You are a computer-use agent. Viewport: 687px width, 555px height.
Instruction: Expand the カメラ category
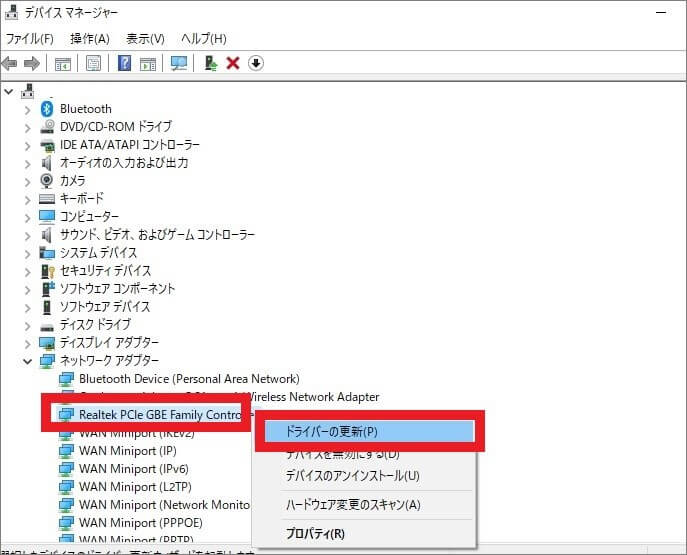pyautogui.click(x=27, y=182)
